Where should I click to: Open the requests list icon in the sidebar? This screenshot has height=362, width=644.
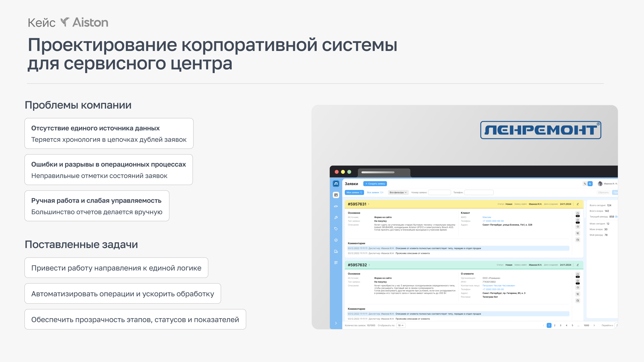(336, 195)
